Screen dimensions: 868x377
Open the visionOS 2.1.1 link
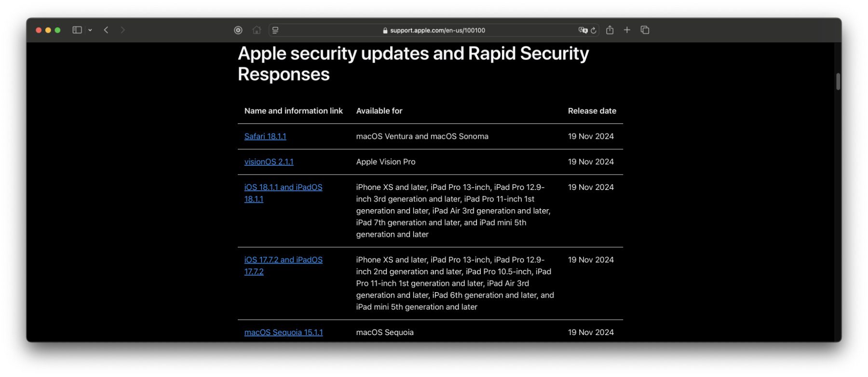click(x=269, y=162)
